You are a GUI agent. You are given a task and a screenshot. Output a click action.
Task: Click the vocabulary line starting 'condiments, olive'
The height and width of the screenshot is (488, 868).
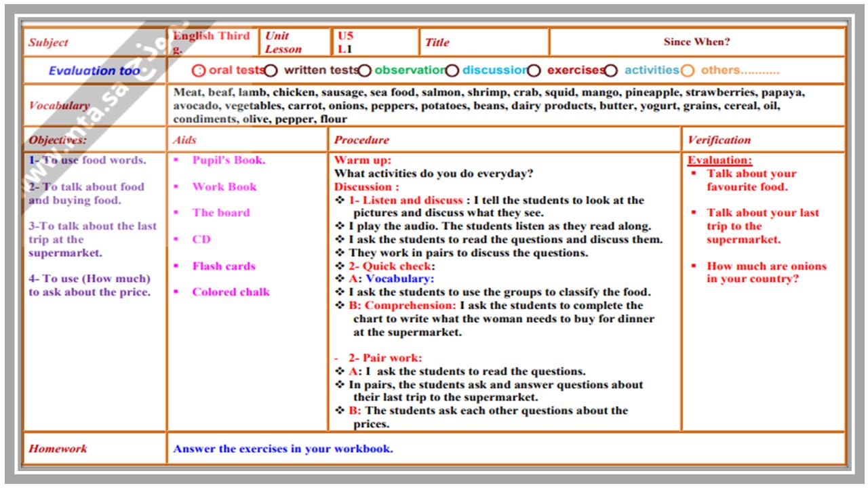[x=260, y=119]
